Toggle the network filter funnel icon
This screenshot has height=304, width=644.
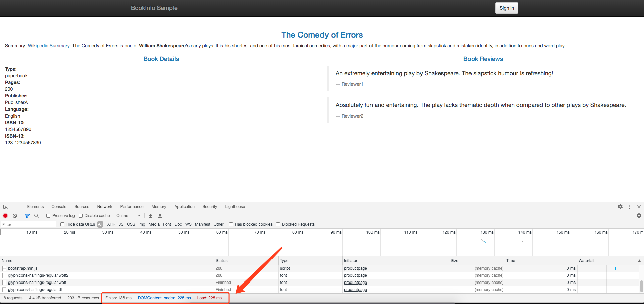coord(27,216)
